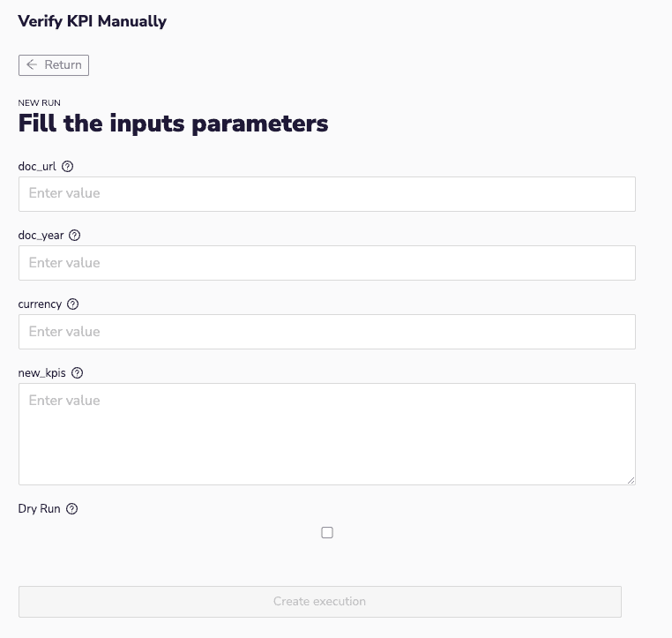This screenshot has height=638, width=672.
Task: Click the Dry Run label text
Action: (x=39, y=509)
